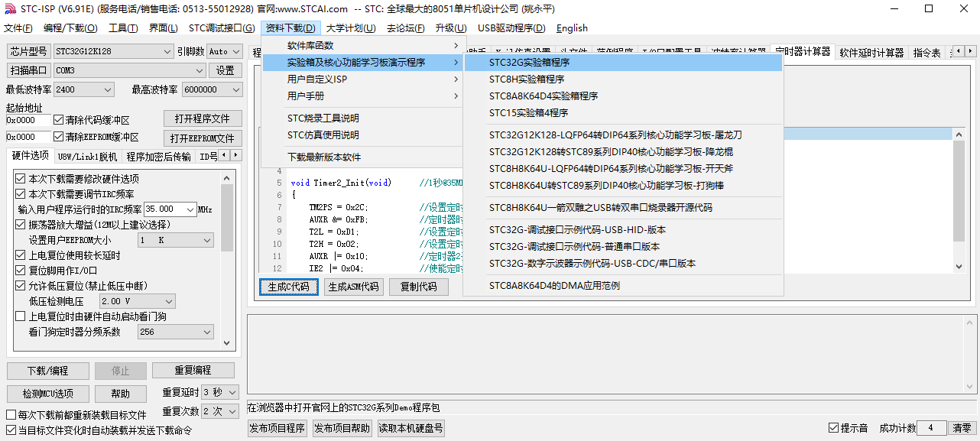Click the 打开程序文件 button
This screenshot has width=980, height=441.
203,119
